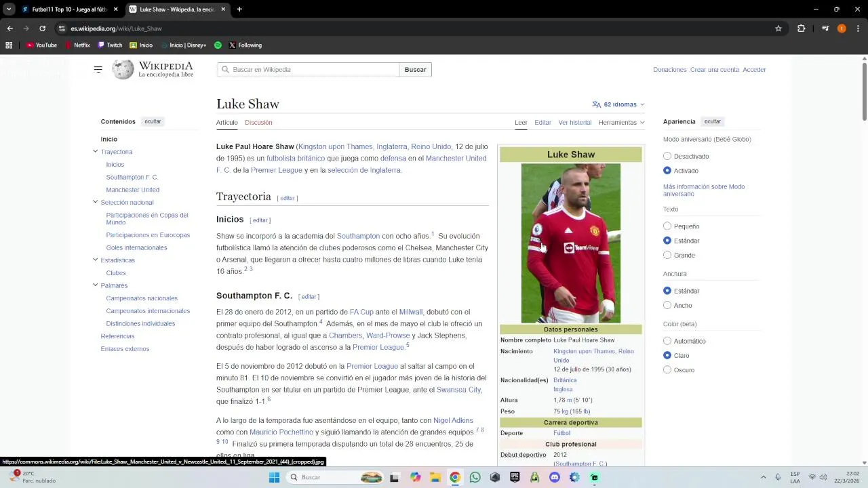Image resolution: width=868 pixels, height=488 pixels.
Task: Open the Wikipedia main menu hamburger icon
Action: tap(98, 69)
